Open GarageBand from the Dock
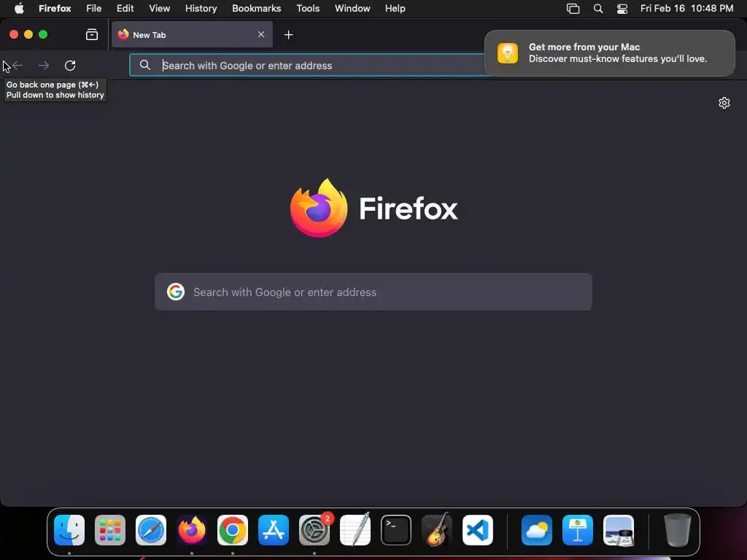747x560 pixels. point(437,530)
